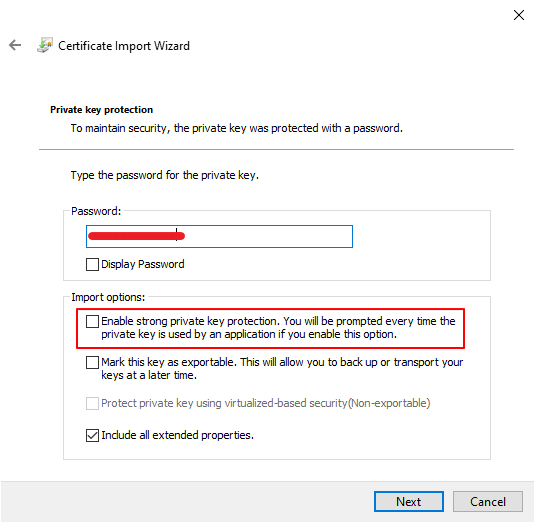Click the 'To maintain security' description sentence
The image size is (535, 523).
[236, 128]
